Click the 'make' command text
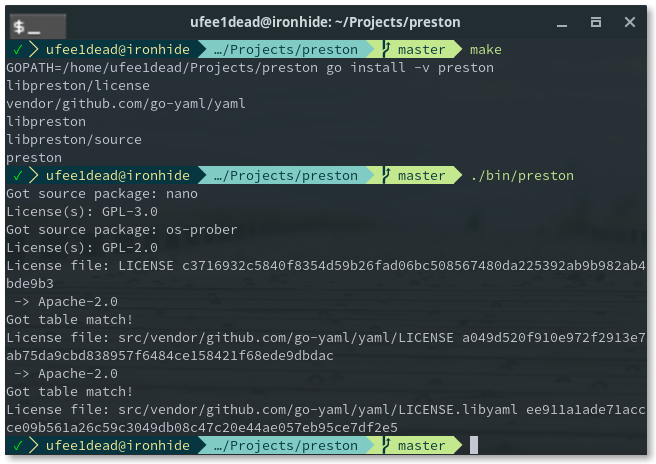This screenshot has height=464, width=656. pos(485,50)
